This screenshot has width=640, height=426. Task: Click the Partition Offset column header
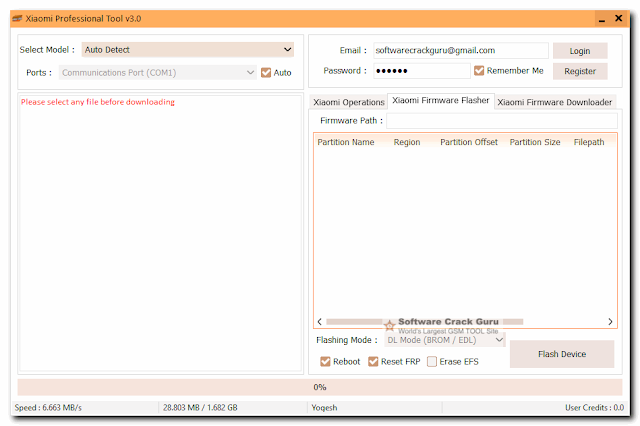tap(469, 142)
